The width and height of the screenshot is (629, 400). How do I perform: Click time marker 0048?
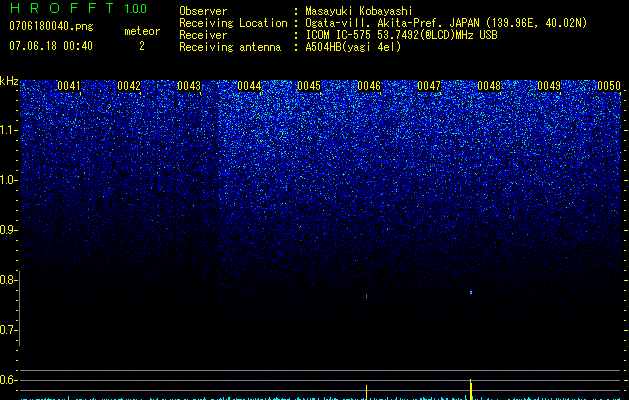489,86
